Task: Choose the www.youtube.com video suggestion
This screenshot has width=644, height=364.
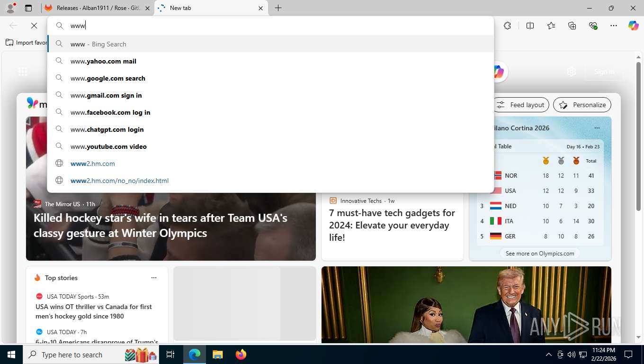Action: point(271,146)
